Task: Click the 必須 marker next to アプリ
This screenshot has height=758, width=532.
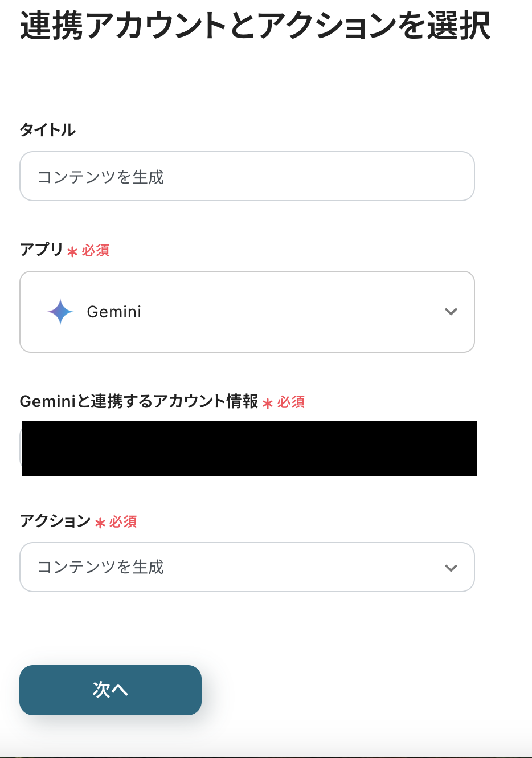Action: tap(95, 251)
